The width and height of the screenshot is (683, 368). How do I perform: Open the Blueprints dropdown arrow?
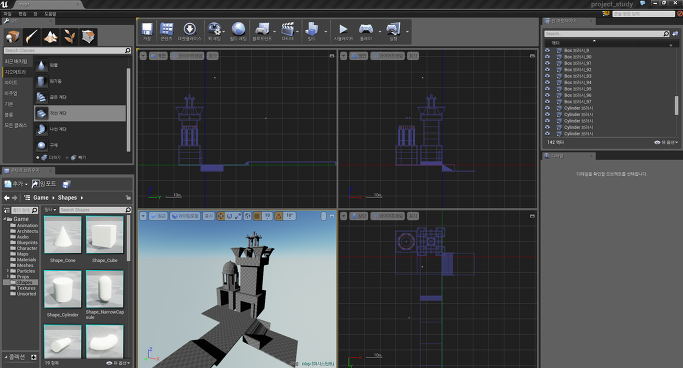[x=274, y=32]
